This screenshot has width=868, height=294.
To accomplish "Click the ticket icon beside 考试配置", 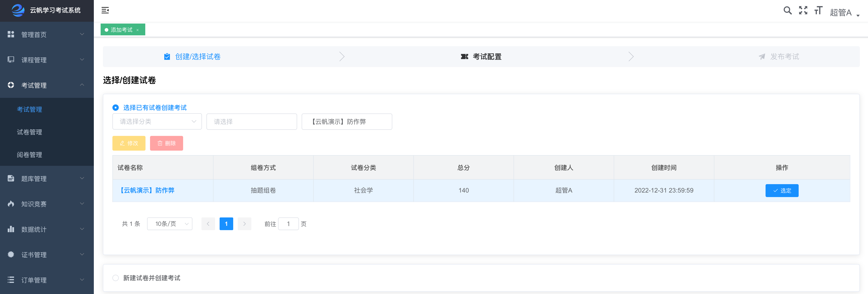I will (464, 57).
